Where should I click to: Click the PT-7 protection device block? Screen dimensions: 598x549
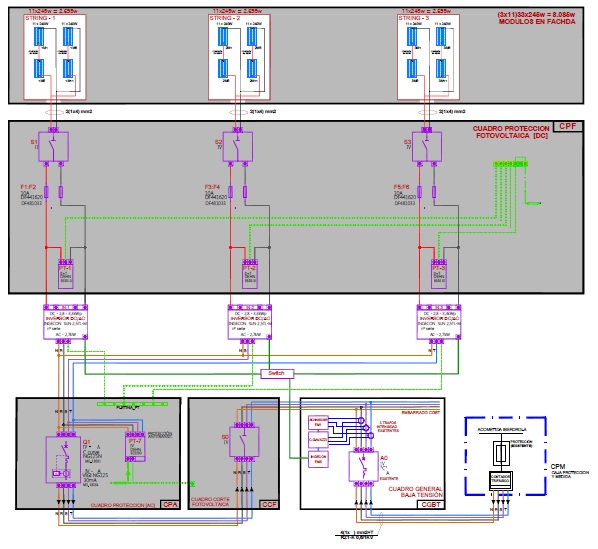coord(135,447)
